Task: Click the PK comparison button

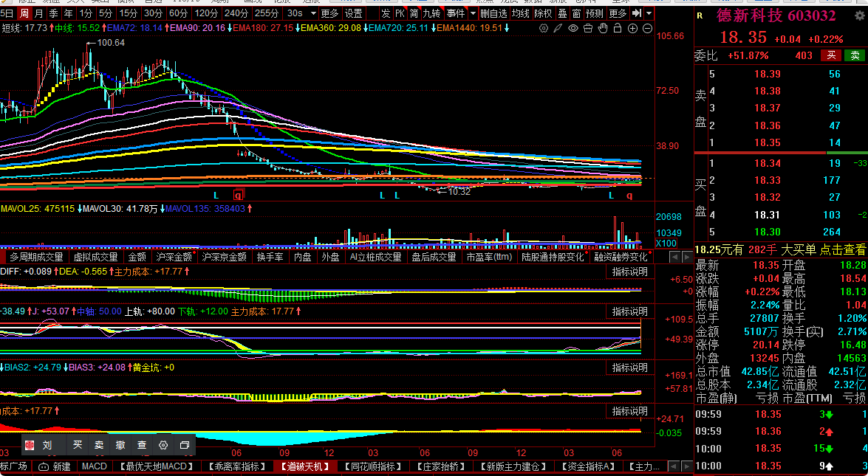Action: [400, 13]
